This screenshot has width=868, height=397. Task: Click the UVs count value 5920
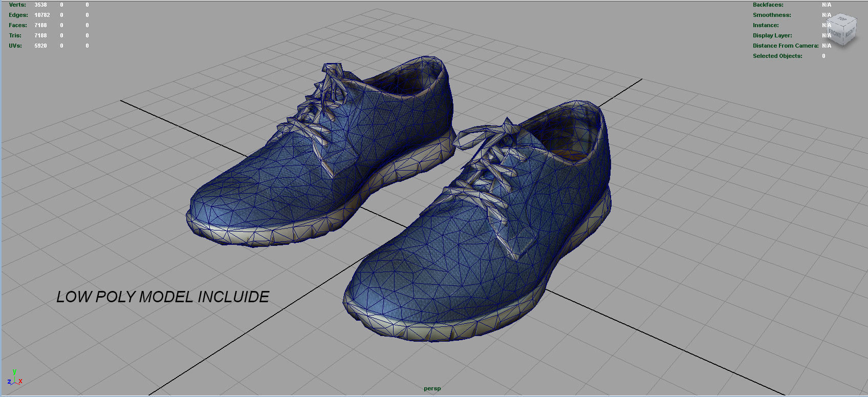pos(40,46)
